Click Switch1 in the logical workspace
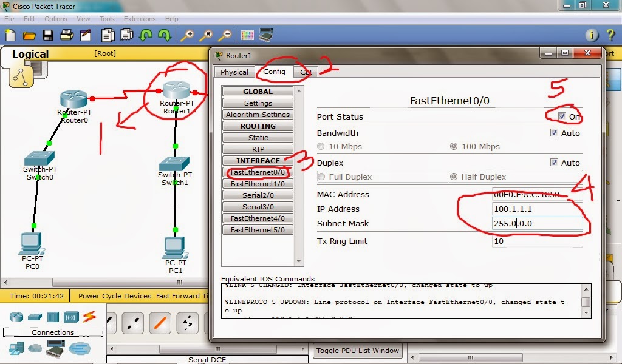Screen dimensions: 622x364 pos(174,163)
